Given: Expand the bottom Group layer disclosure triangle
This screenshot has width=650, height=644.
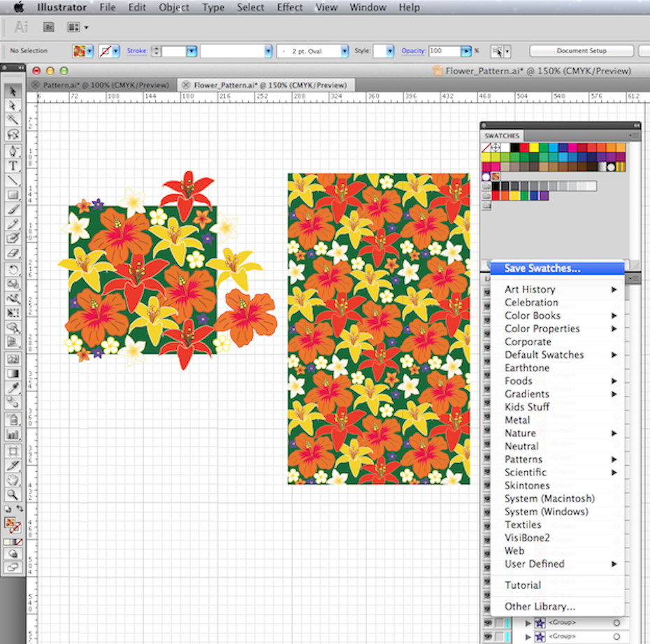Looking at the screenshot, I should click(x=528, y=636).
